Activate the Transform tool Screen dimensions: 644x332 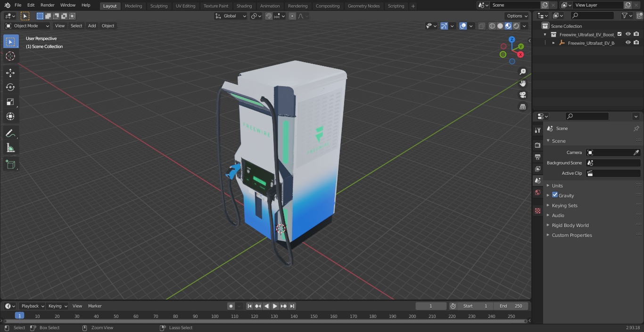point(10,116)
